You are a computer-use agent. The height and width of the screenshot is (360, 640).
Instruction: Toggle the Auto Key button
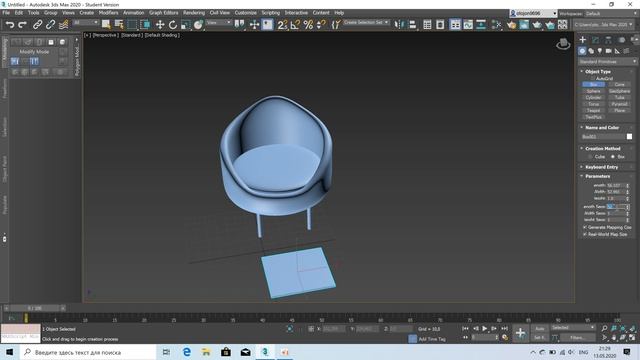[540, 329]
